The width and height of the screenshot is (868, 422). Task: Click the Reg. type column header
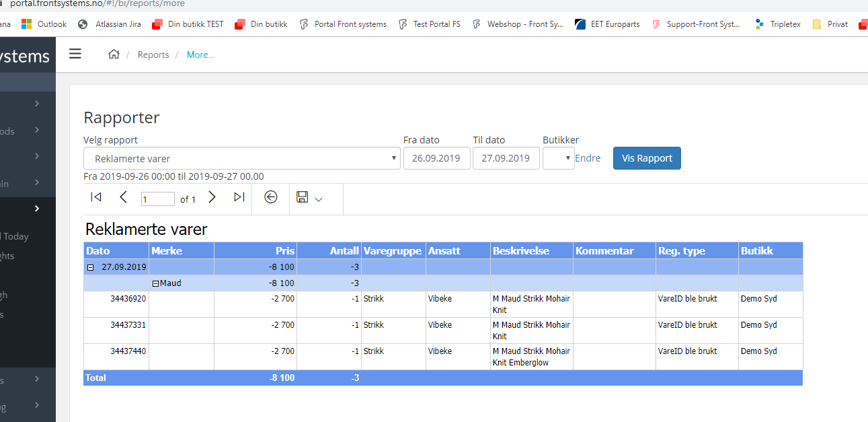(697, 250)
